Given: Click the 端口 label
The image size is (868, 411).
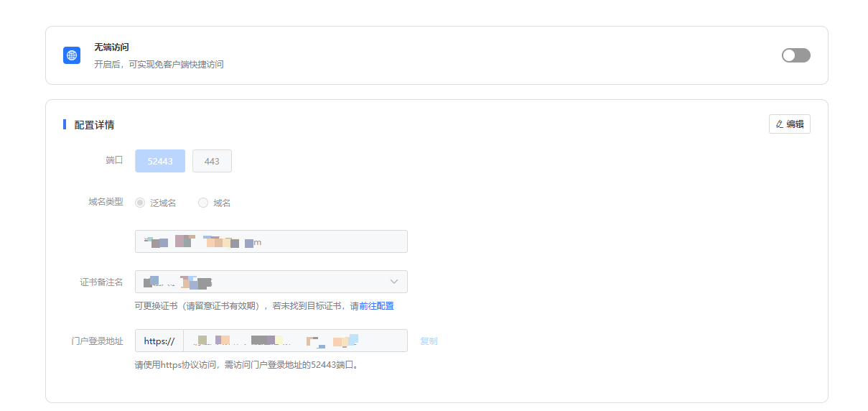Looking at the screenshot, I should point(114,160).
